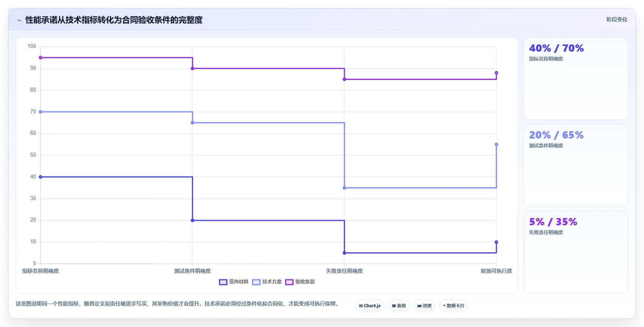Open the 20% / 65% 测试条件明确度 card

pyautogui.click(x=575, y=166)
